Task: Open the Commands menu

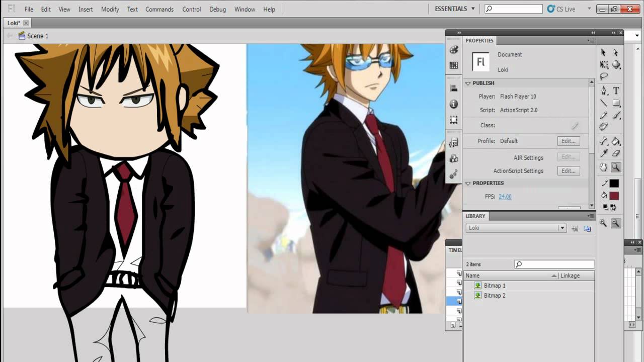Action: (x=159, y=9)
